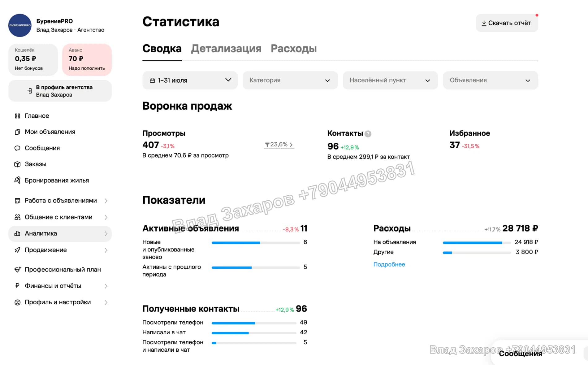The width and height of the screenshot is (588, 365).
Task: Open the 1–31 июля period dropdown
Action: click(x=190, y=80)
